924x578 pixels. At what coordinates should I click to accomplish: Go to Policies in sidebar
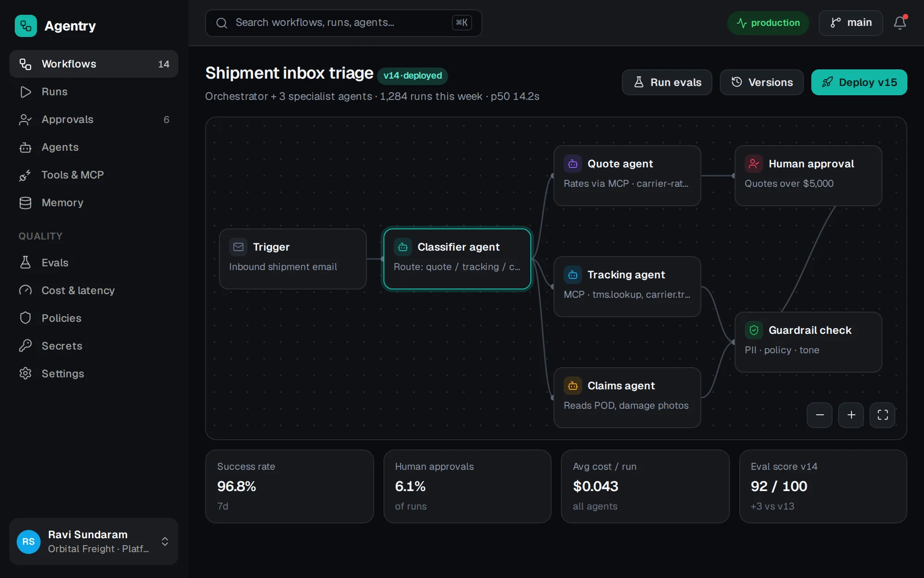[94, 318]
